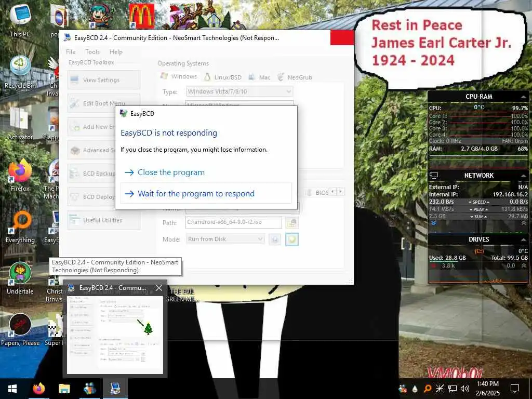Click the browse icon beside the Path field
Image resolution: width=532 pixels, height=399 pixels.
tap(292, 222)
